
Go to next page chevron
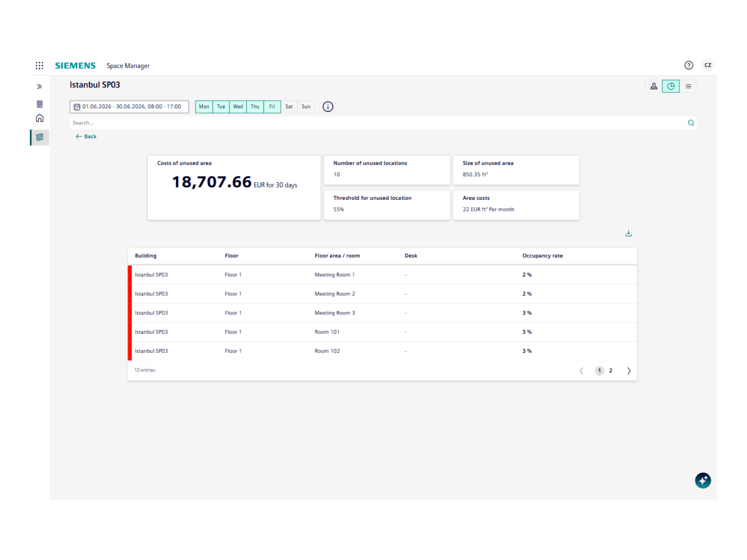[x=629, y=371]
